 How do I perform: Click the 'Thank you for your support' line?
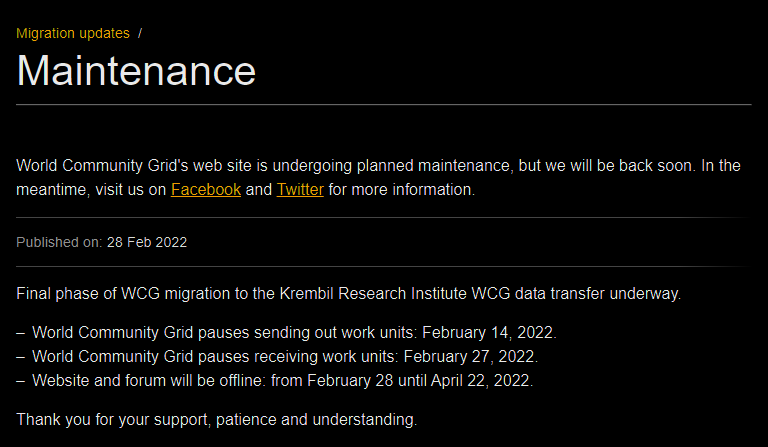point(216,420)
